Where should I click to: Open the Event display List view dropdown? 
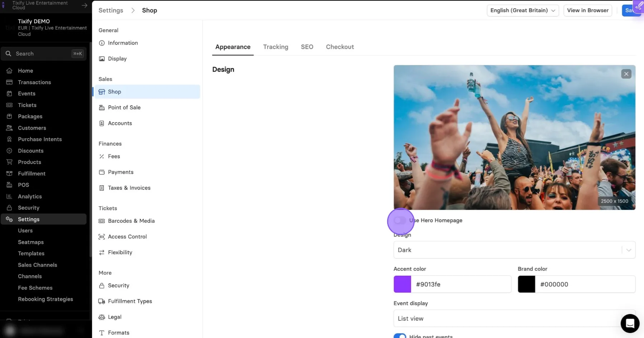pos(514,318)
